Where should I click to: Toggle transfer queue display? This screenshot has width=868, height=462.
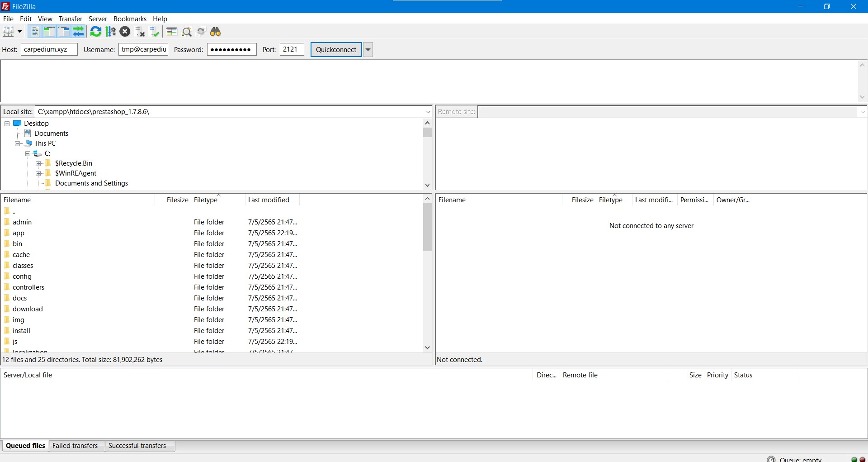(x=79, y=32)
